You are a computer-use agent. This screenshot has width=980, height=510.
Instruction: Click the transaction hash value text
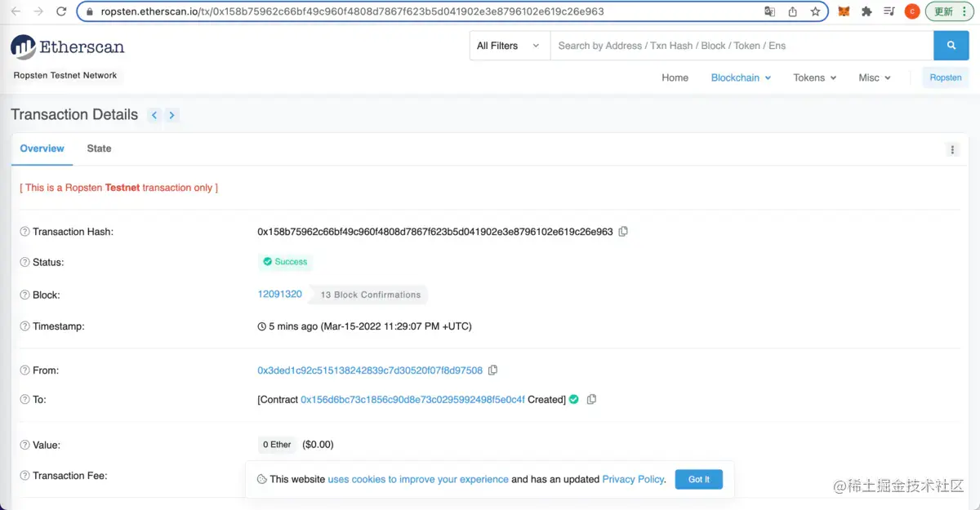[435, 232]
